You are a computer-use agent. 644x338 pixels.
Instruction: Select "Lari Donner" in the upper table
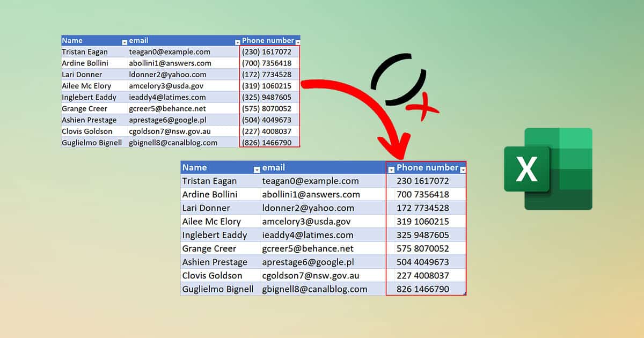coord(82,75)
